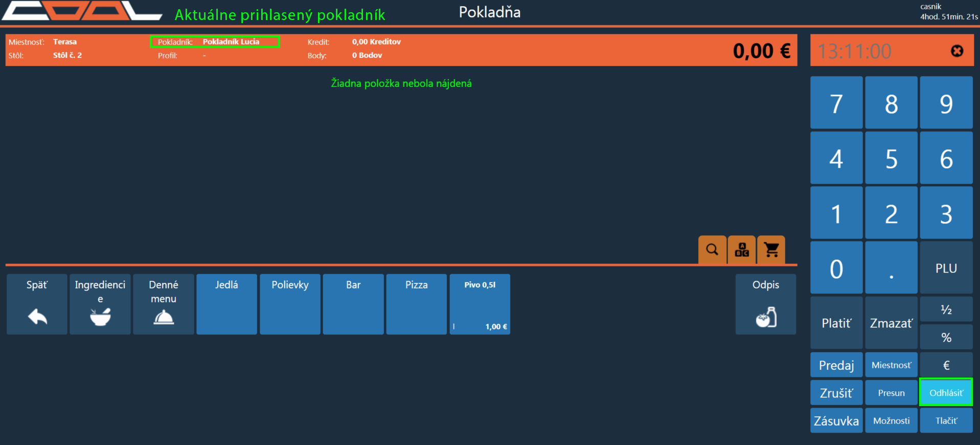Add Pivo 0,5l item to order

click(x=480, y=304)
